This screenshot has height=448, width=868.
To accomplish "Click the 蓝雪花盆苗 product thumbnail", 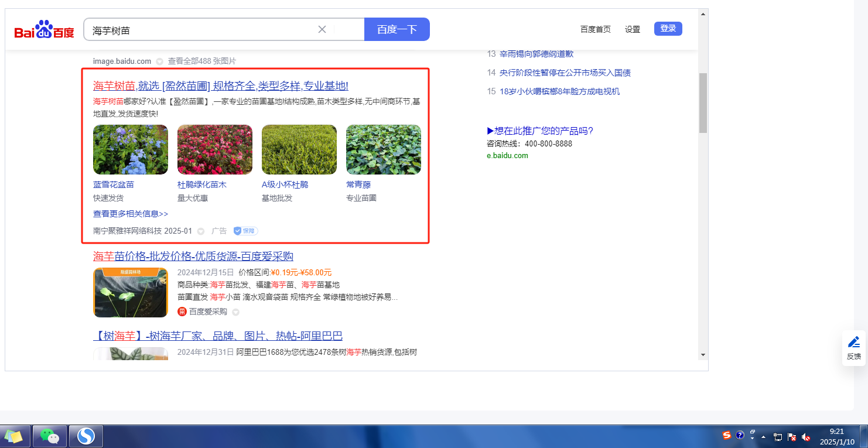I will pyautogui.click(x=131, y=149).
